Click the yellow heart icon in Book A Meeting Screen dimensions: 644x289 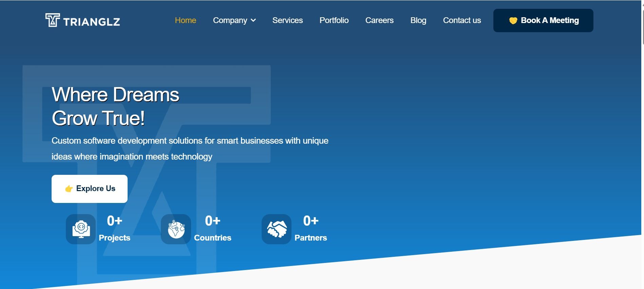[513, 21]
